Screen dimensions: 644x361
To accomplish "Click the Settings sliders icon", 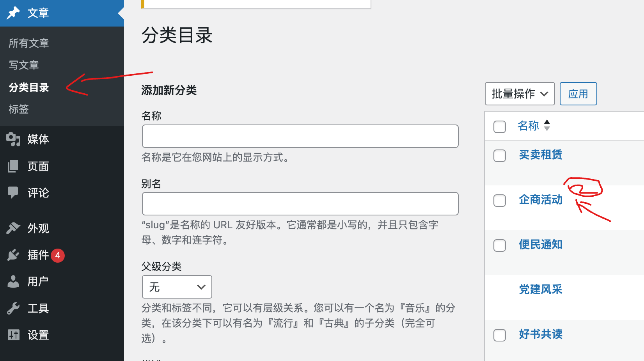I will tap(13, 335).
